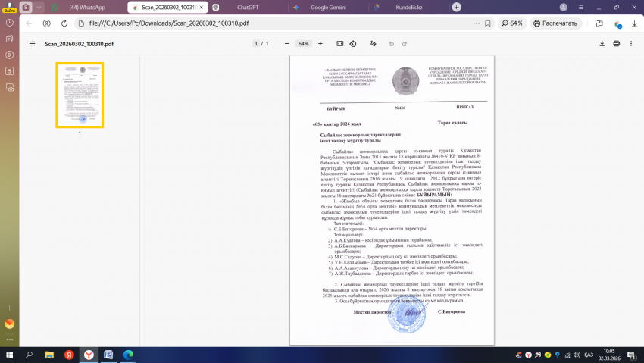This screenshot has height=363, width=644.
Task: Reload the page
Action: click(x=64, y=23)
